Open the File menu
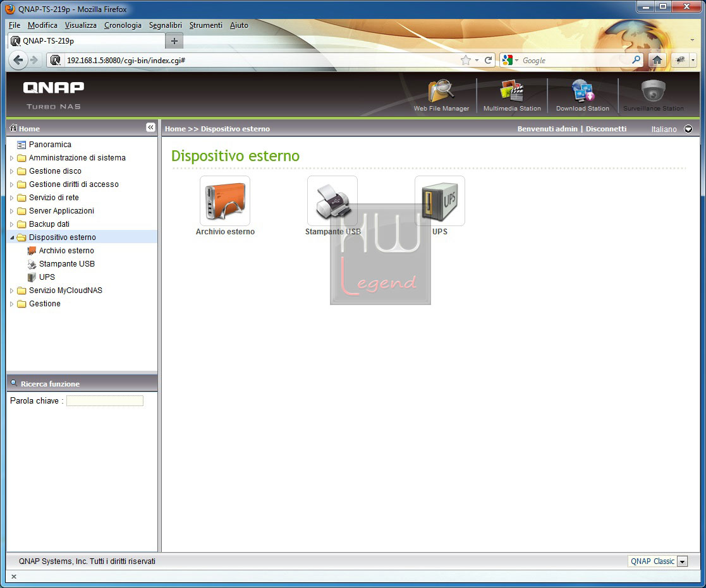The width and height of the screenshot is (706, 588). 15,25
